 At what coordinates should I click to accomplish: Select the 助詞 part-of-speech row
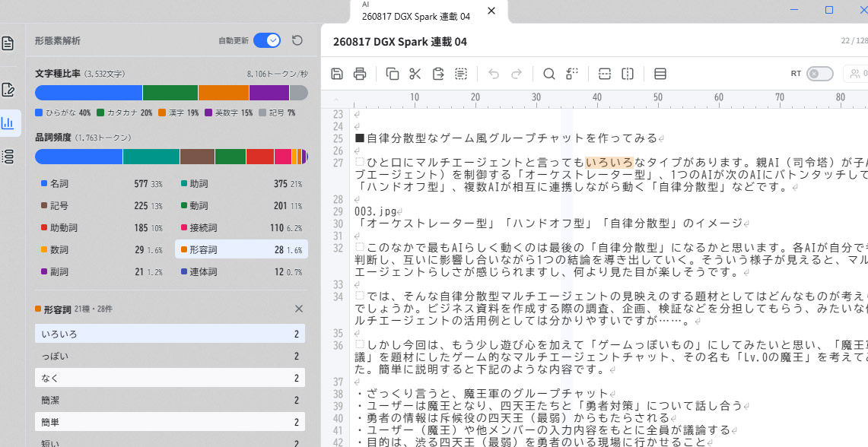tap(241, 184)
